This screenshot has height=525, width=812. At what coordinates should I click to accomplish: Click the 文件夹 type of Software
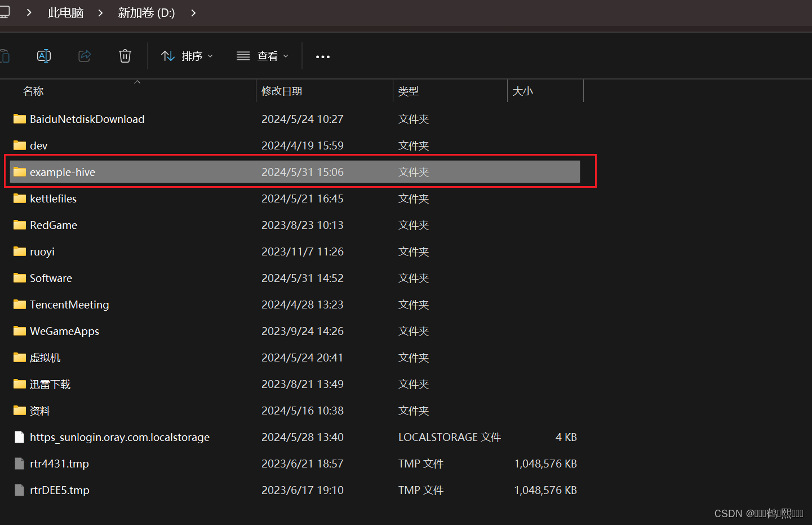click(x=414, y=278)
